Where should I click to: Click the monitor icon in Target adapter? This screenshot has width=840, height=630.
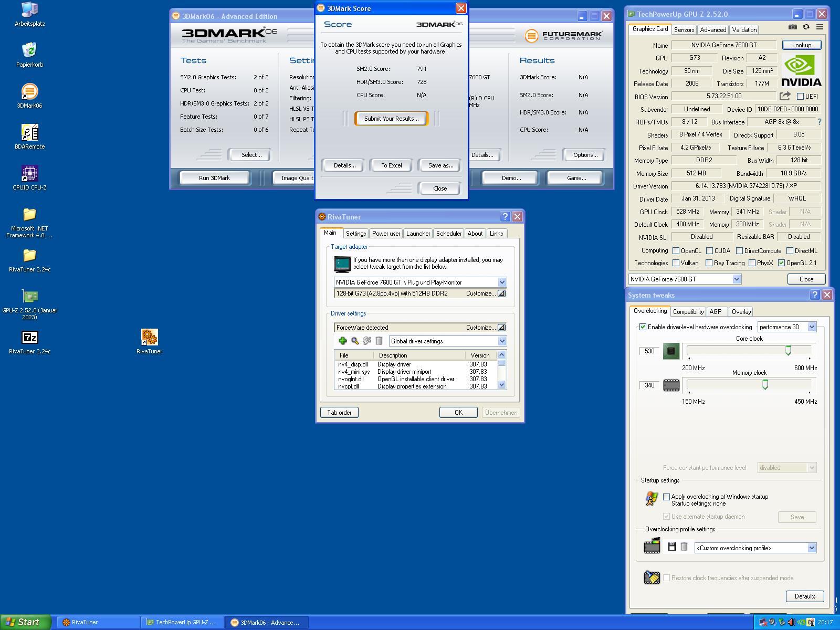point(342,264)
